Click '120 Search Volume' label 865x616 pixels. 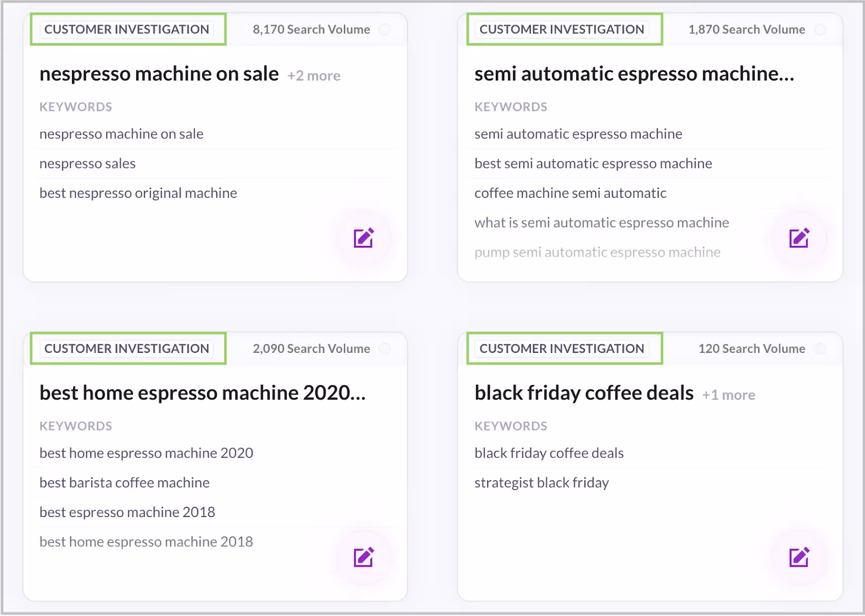[x=751, y=349]
